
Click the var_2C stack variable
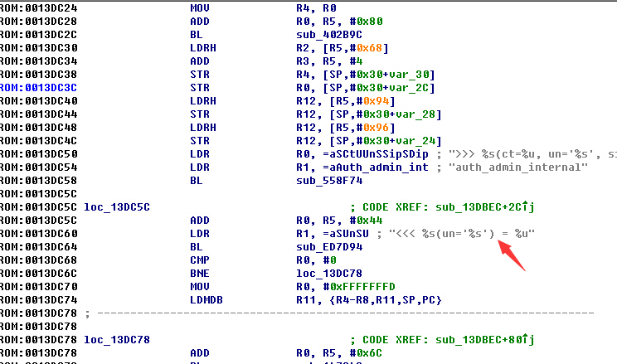(409, 88)
